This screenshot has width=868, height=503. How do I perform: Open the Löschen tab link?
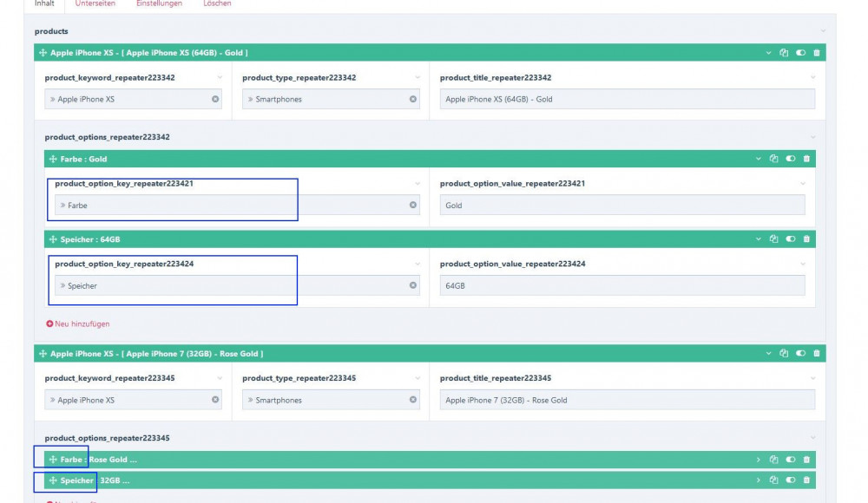click(217, 4)
